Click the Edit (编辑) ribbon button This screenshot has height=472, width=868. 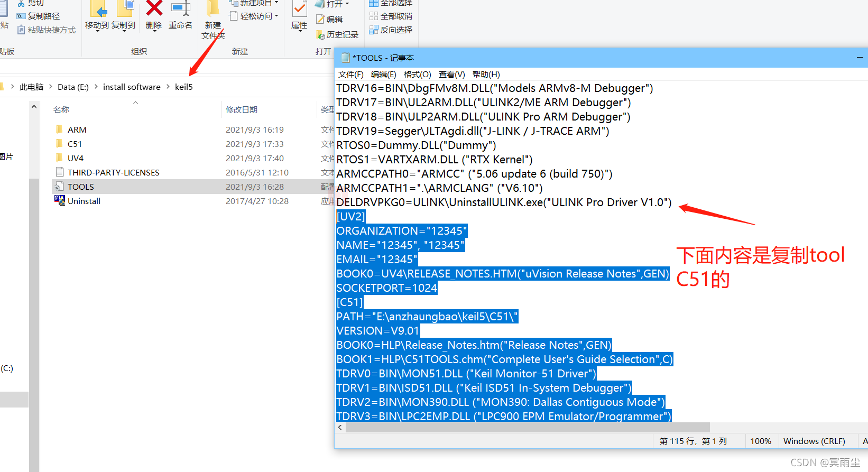tap(329, 19)
